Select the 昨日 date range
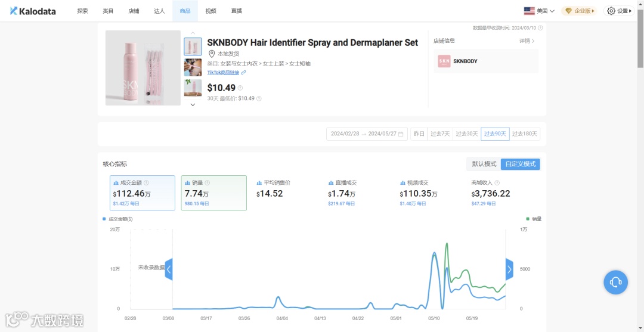Screen dimensions: 644x332 [x=419, y=134]
